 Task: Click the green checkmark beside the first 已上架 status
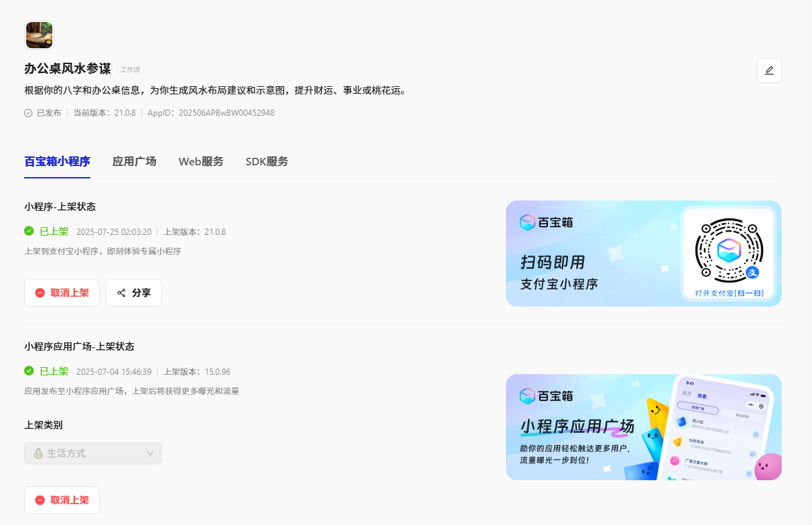coord(28,231)
